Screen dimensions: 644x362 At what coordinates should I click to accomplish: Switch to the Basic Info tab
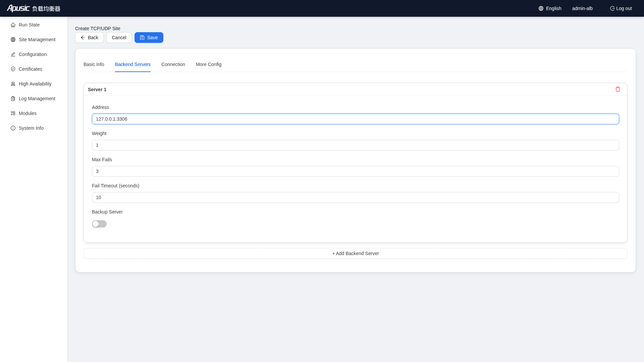pyautogui.click(x=94, y=64)
